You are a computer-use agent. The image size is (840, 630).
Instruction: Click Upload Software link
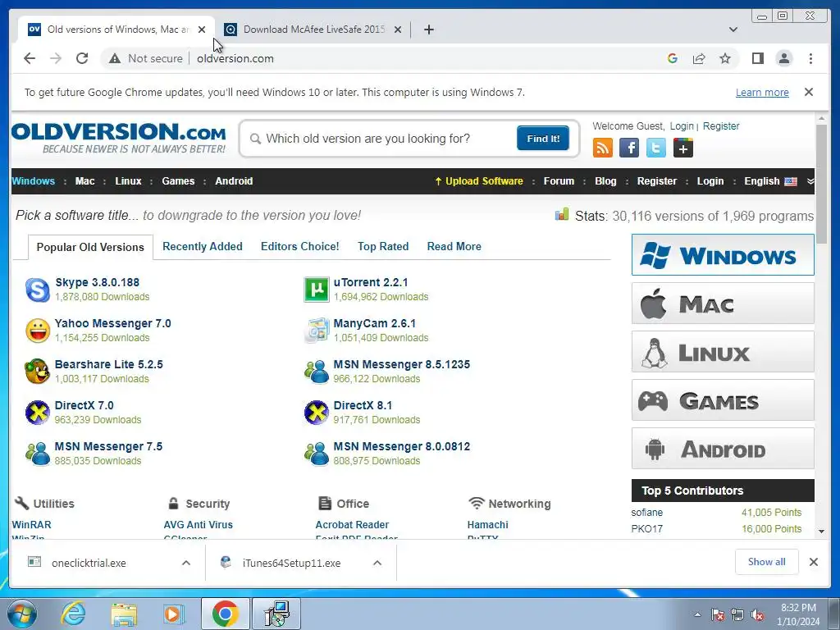(x=478, y=181)
